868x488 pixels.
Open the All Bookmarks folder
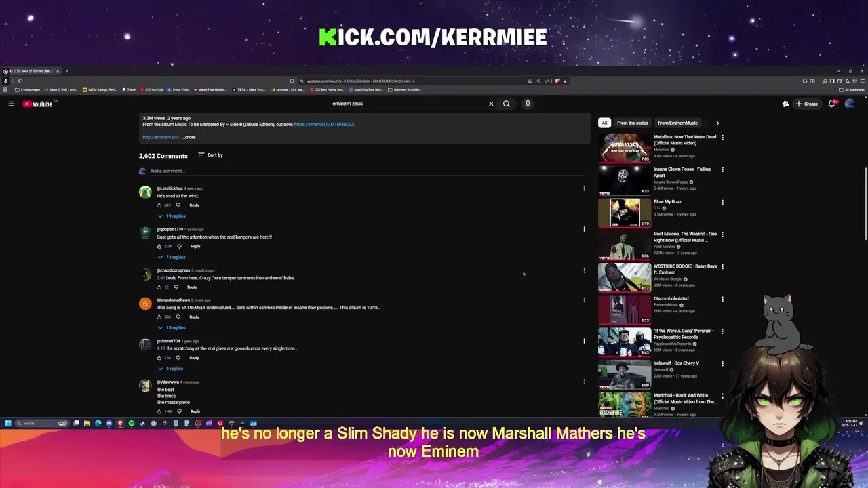[x=852, y=90]
